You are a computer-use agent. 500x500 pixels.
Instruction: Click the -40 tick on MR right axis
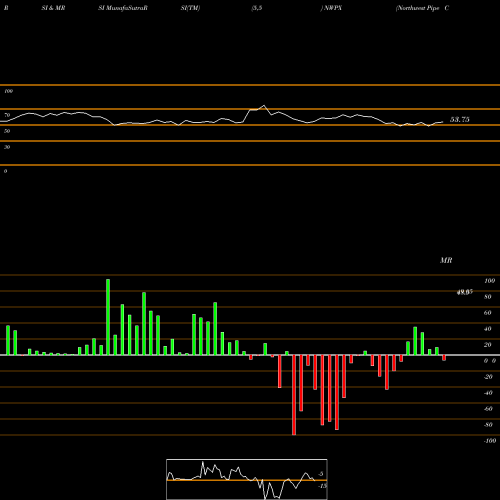[488, 393]
